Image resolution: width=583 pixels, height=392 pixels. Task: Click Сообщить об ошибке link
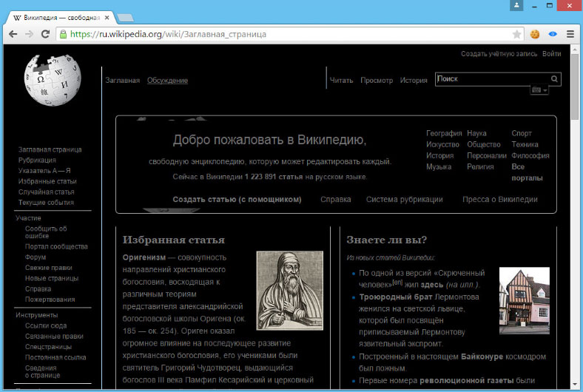[46, 232]
